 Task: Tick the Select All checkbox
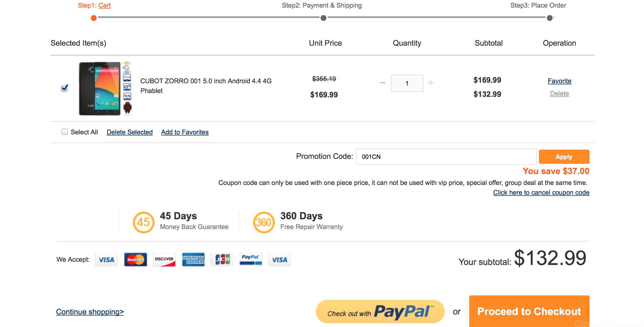pos(65,132)
